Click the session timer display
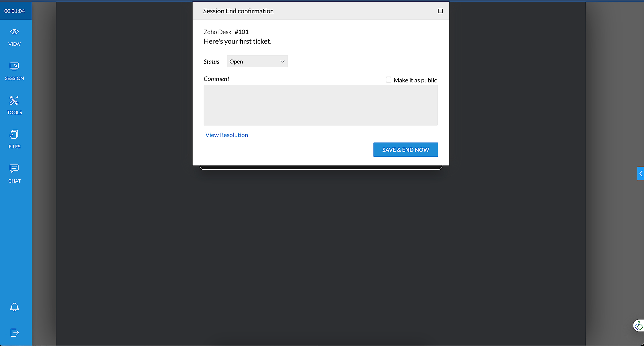The height and width of the screenshot is (346, 644). point(14,11)
